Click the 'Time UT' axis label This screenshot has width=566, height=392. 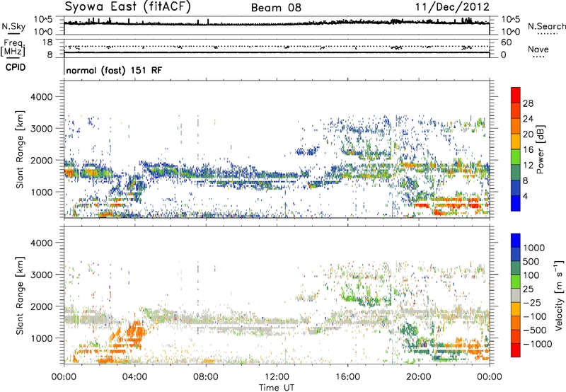(x=277, y=387)
